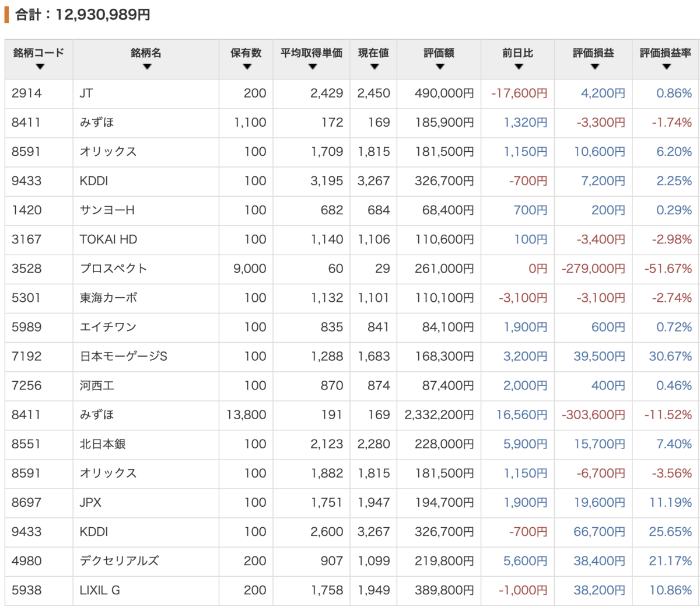Sort by 平均取得単価 column arrow
This screenshot has height=606, width=700.
pyautogui.click(x=312, y=67)
